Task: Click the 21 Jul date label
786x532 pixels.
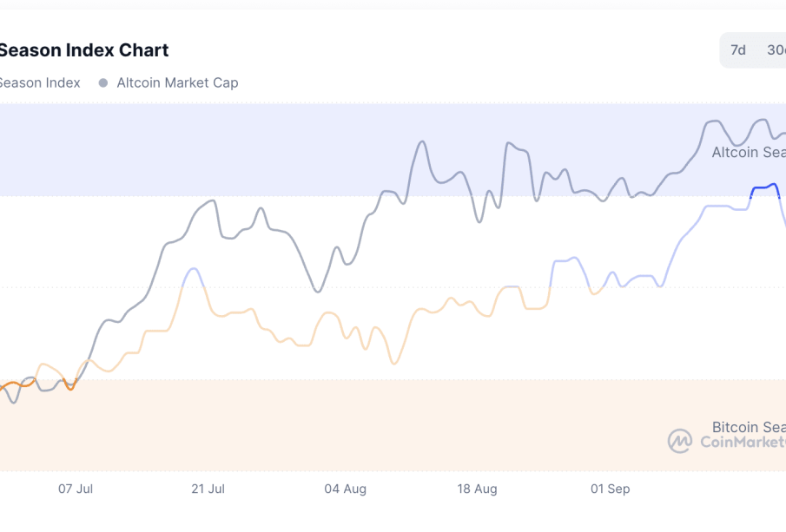Action: [x=208, y=489]
